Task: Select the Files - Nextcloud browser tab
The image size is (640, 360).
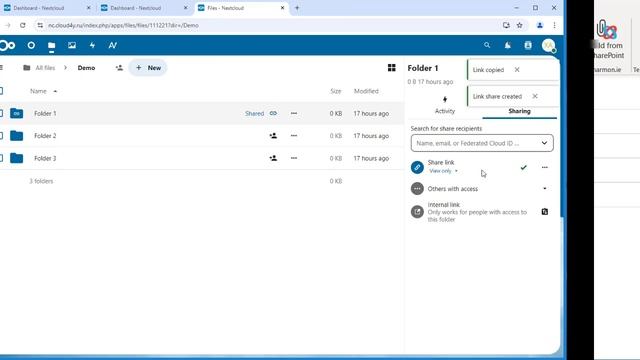Action: 241,8
